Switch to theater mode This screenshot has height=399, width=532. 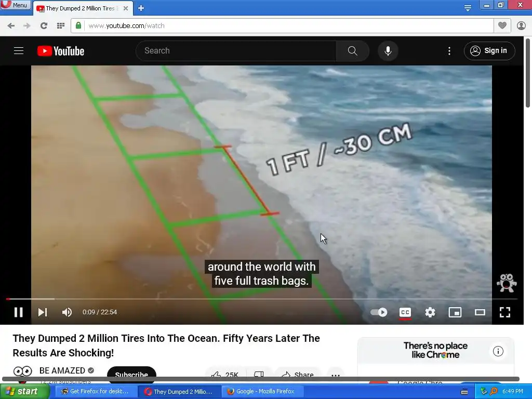480,312
